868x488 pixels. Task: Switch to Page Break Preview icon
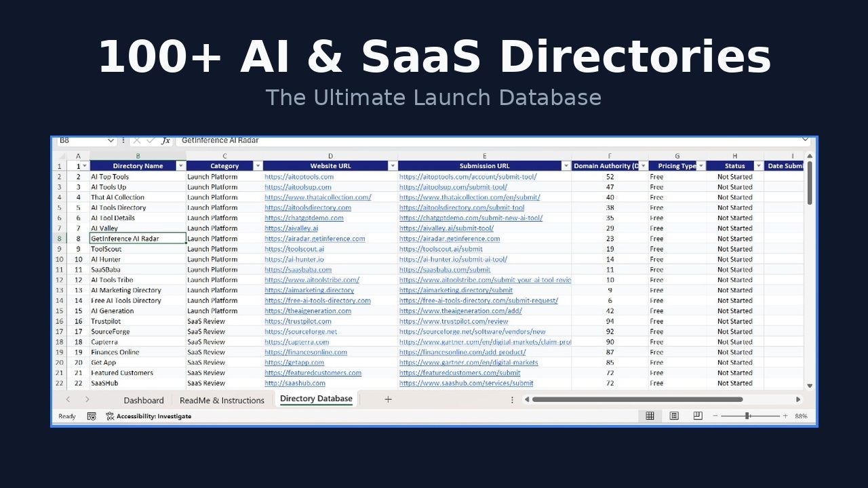(x=698, y=416)
